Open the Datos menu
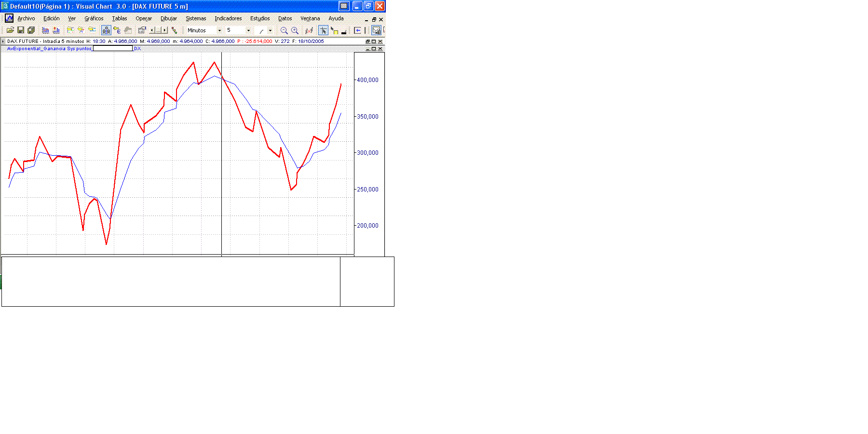Viewport: 868px width, 434px height. pos(285,18)
